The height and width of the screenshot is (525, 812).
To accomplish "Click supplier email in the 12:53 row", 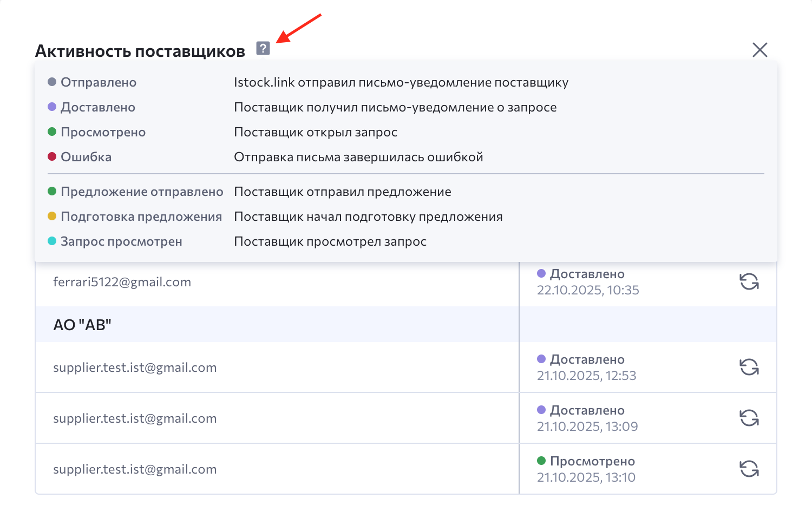I will pyautogui.click(x=135, y=367).
